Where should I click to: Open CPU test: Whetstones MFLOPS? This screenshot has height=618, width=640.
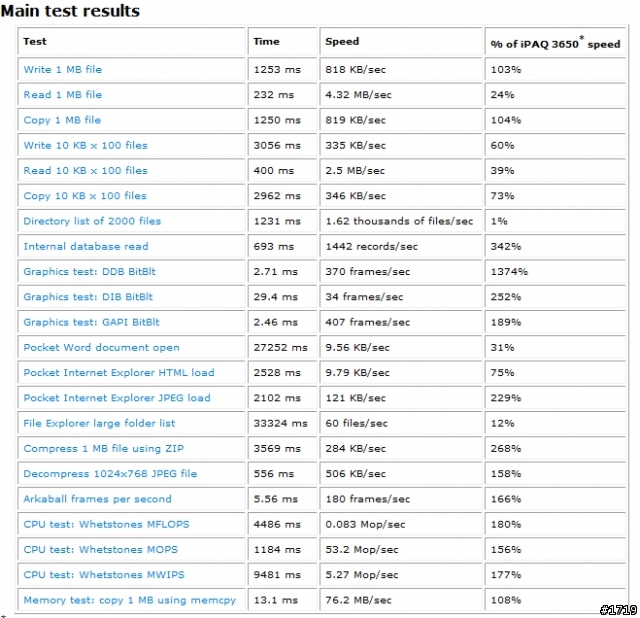(107, 525)
